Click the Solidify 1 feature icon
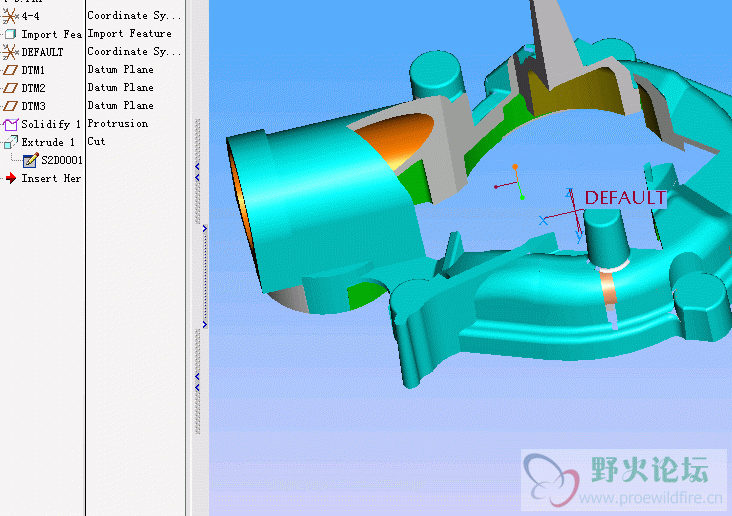Image resolution: width=732 pixels, height=516 pixels. (x=10, y=124)
